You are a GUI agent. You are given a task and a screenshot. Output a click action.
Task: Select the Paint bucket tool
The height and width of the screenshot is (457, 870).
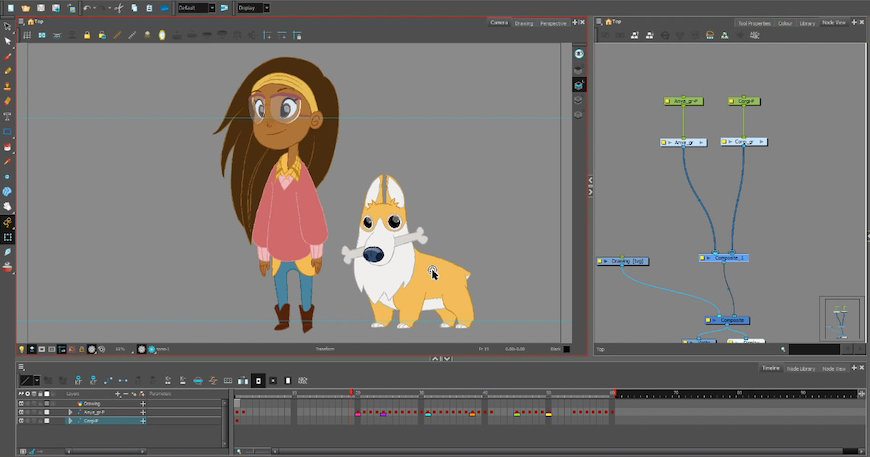(7, 146)
